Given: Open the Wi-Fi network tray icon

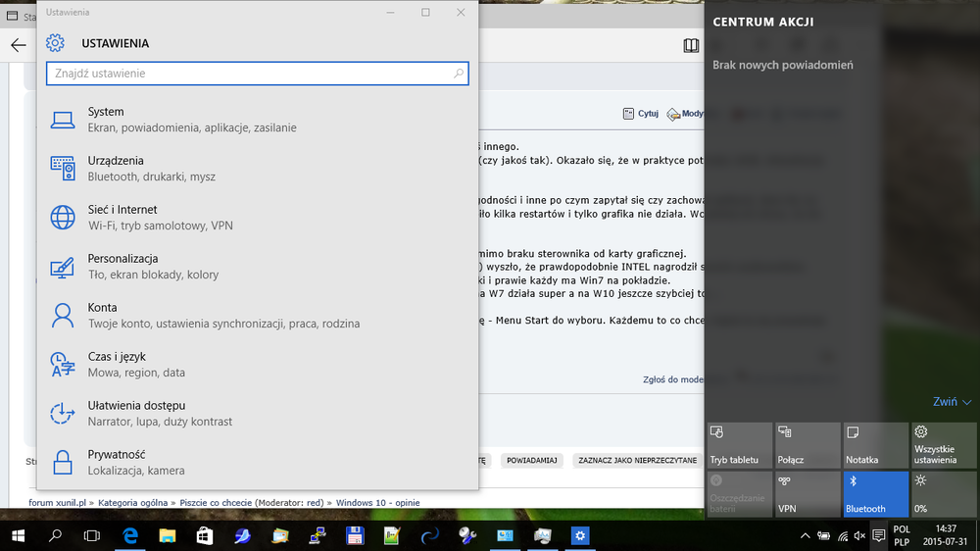Looking at the screenshot, I should point(843,536).
